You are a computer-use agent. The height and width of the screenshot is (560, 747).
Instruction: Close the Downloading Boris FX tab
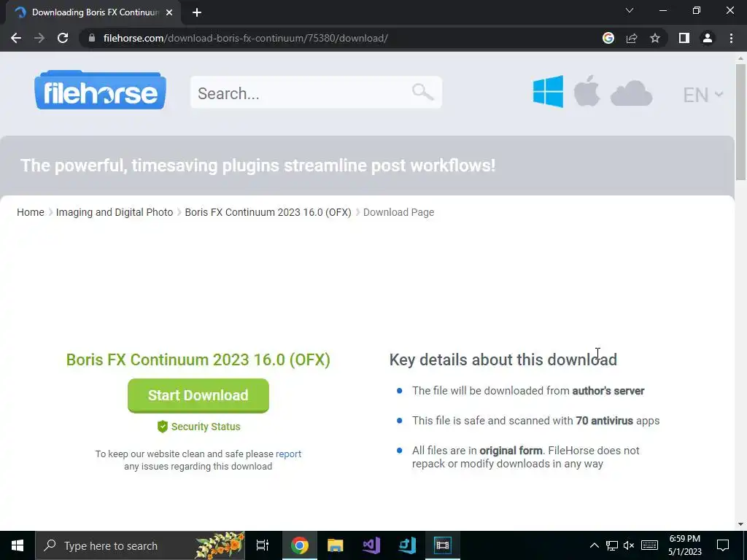169,12
